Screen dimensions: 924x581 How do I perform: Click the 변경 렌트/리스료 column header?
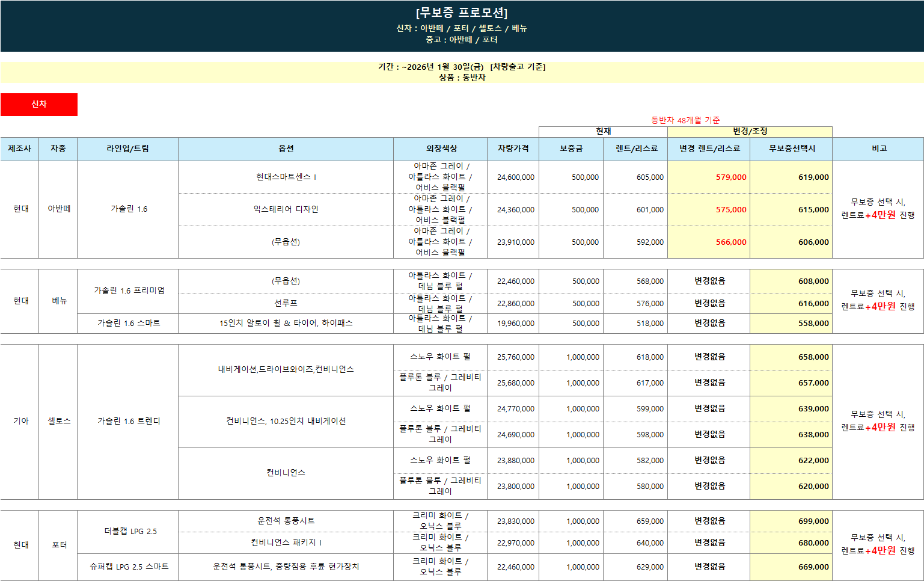pos(709,149)
